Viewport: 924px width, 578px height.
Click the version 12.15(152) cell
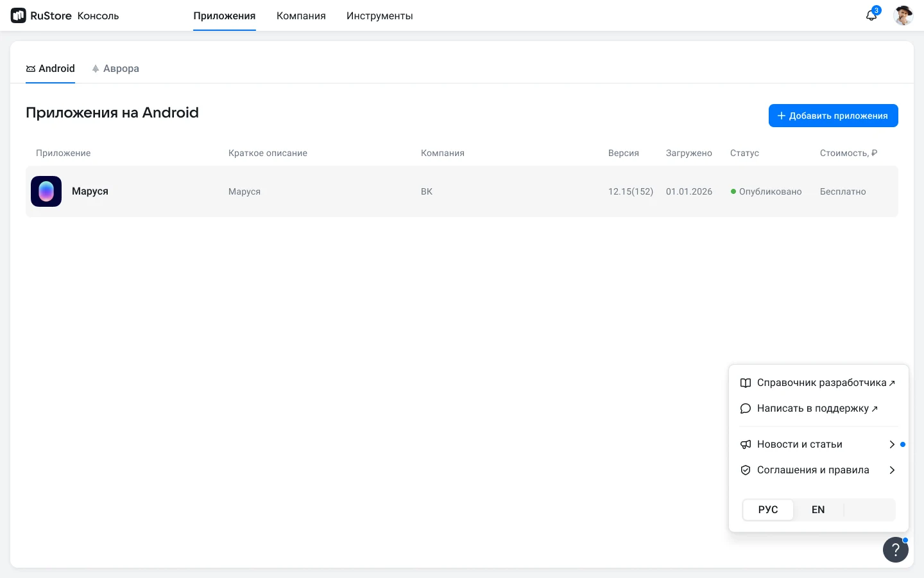[631, 191]
